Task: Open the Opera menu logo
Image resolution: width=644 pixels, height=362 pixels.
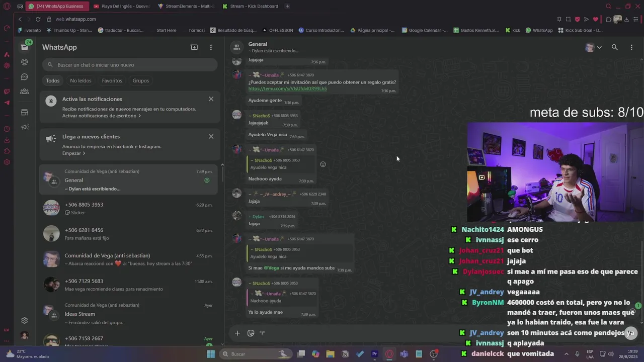Action: click(7, 7)
